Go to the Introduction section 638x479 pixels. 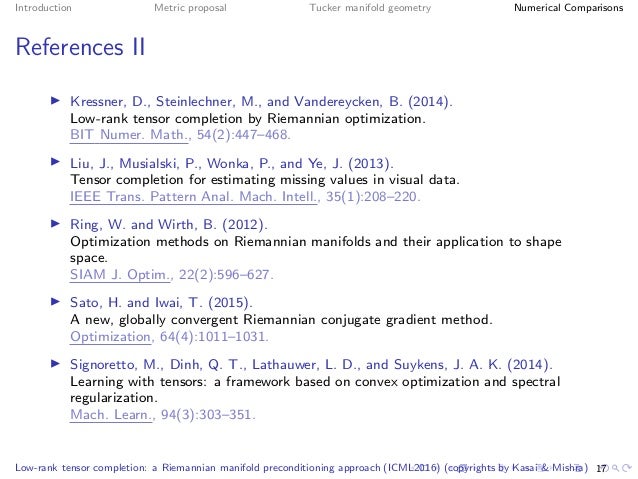(x=43, y=8)
